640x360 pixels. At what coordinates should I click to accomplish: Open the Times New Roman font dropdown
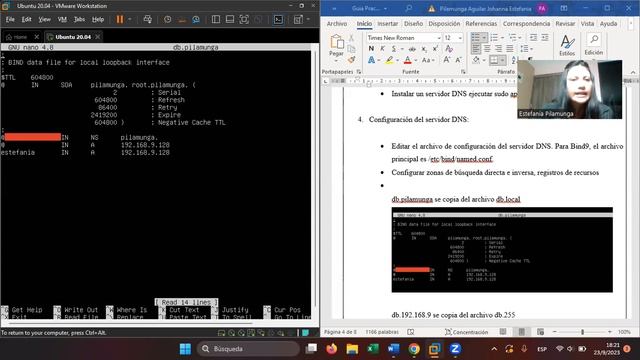(439, 38)
